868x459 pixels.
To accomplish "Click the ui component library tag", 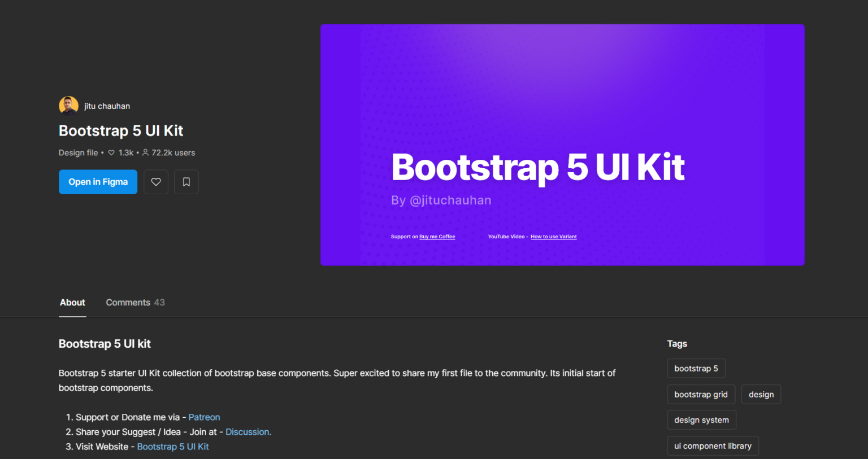I will 713,445.
